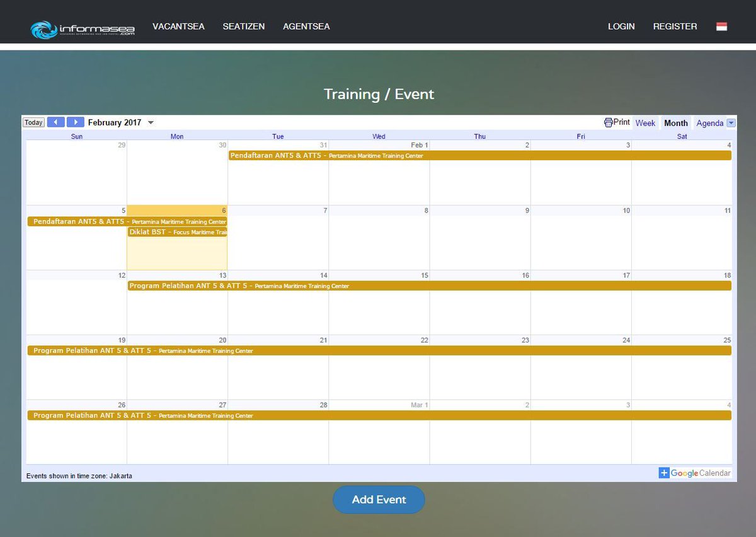Screen dimensions: 756x537
Task: Open the SEATIZEN menu item
Action: [244, 26]
